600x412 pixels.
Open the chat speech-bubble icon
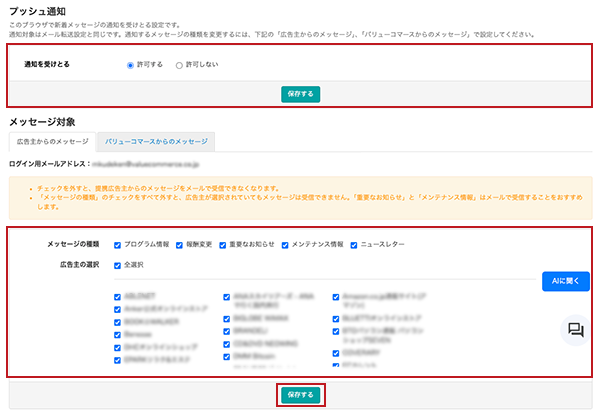574,329
